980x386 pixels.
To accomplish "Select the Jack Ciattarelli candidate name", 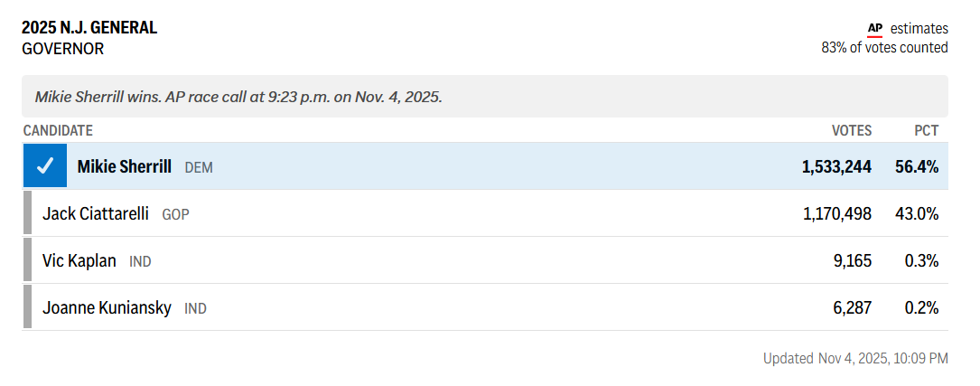I will point(96,214).
